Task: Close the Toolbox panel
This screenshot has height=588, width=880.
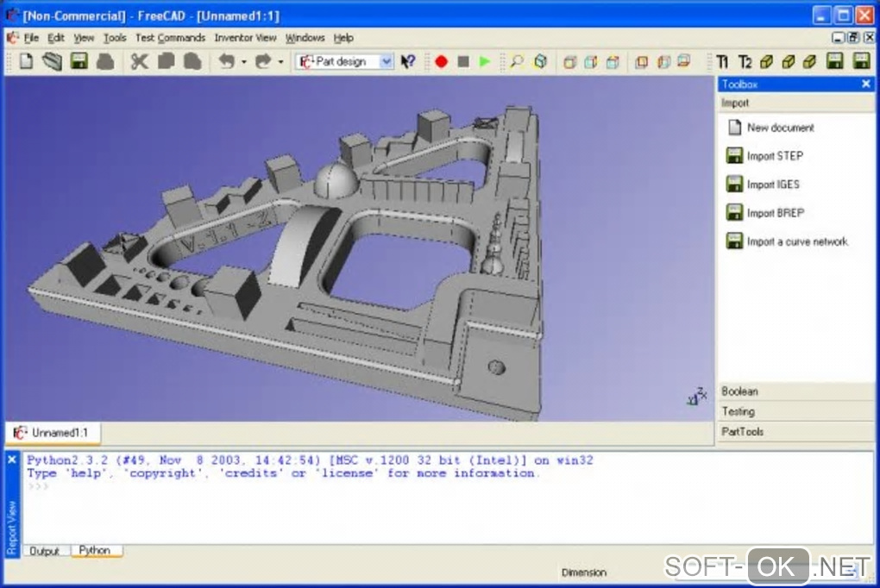Action: 866,84
